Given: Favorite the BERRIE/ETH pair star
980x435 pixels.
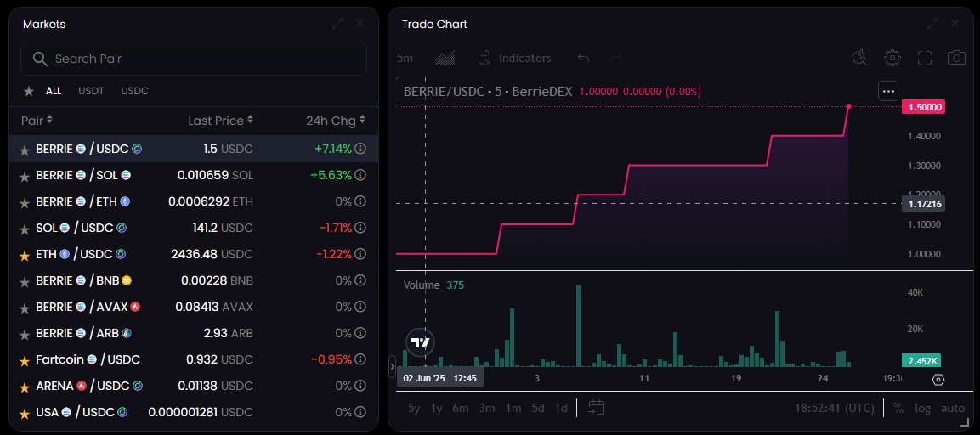Looking at the screenshot, I should [25, 202].
